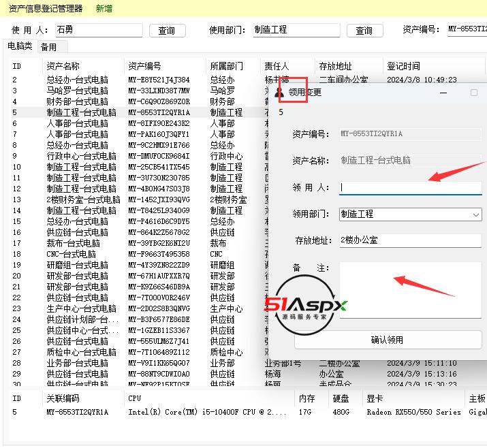Expand the 领用部门 dropdown
This screenshot has width=487, height=448.
pyautogui.click(x=475, y=214)
